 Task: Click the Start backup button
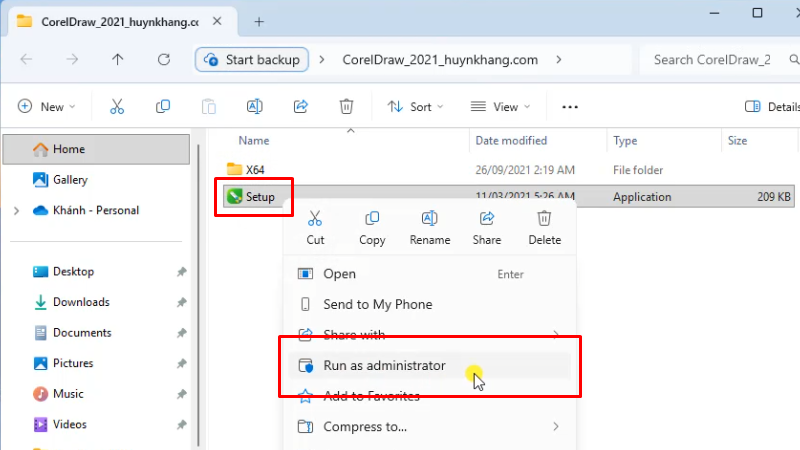(252, 60)
